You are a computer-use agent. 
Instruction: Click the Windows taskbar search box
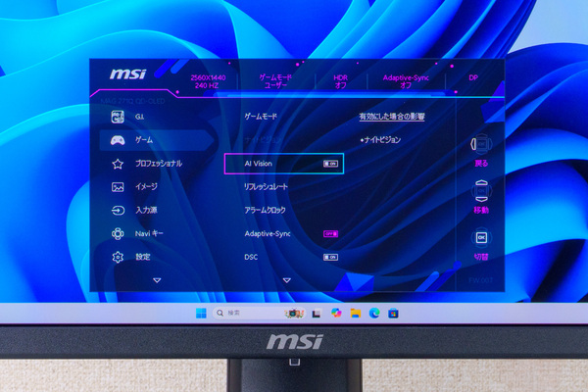coord(259,313)
